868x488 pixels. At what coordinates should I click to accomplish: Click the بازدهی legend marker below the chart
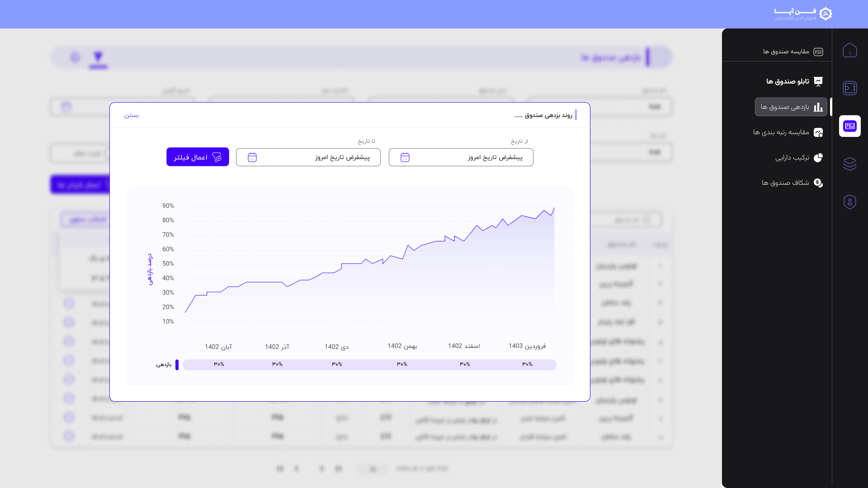tap(177, 365)
